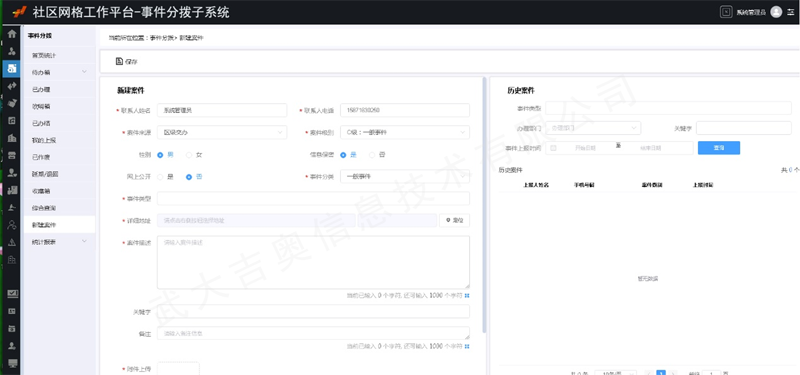
Task: Set 信息保密 to 是
Action: tap(343, 155)
